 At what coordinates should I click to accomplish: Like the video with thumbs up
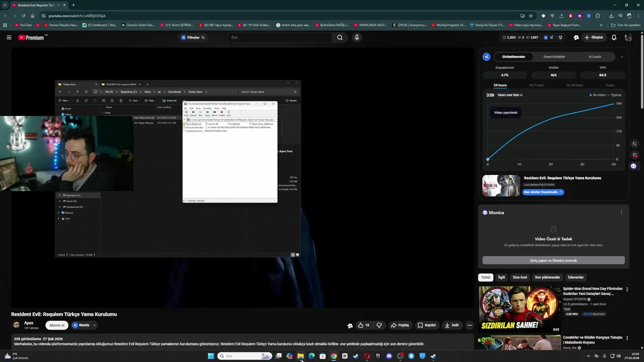pyautogui.click(x=363, y=325)
